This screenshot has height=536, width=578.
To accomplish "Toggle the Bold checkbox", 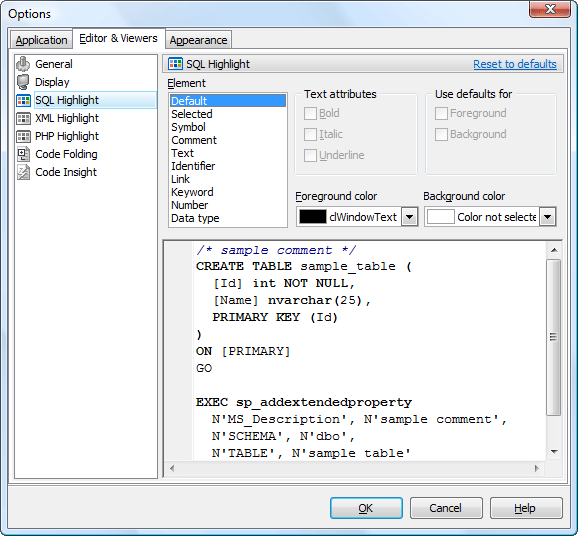I will tap(310, 114).
